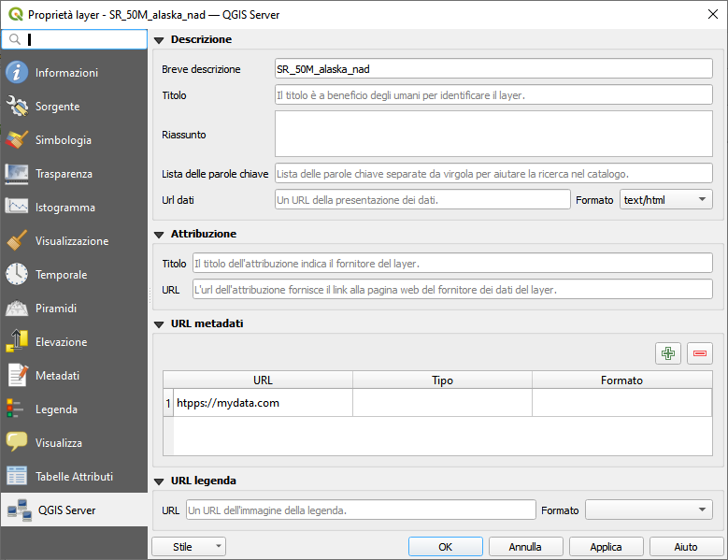Select the Istogramma chart icon

point(17,208)
